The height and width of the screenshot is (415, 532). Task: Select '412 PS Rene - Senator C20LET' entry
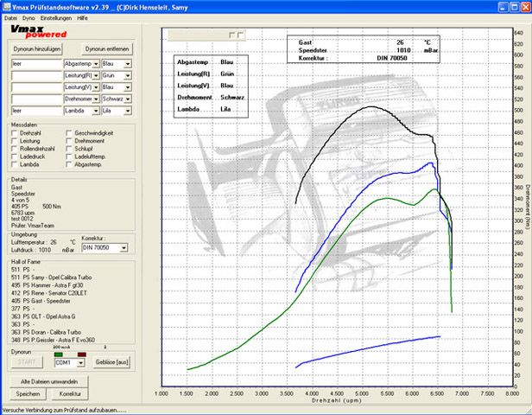49,293
